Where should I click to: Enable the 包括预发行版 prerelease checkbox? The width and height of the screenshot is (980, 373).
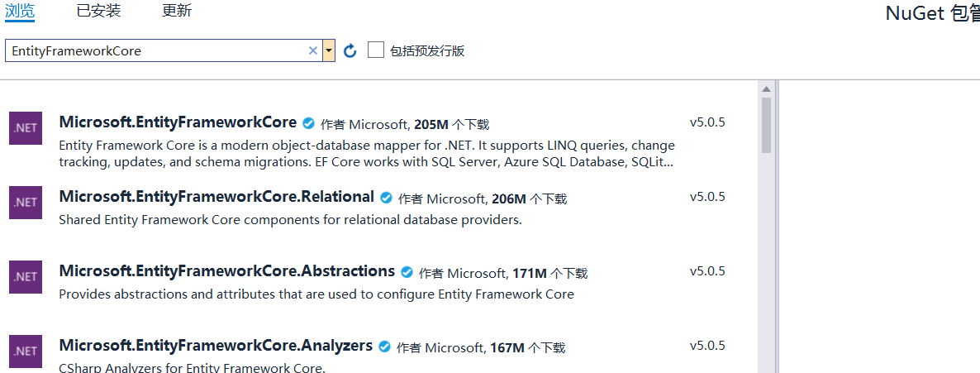click(x=376, y=50)
